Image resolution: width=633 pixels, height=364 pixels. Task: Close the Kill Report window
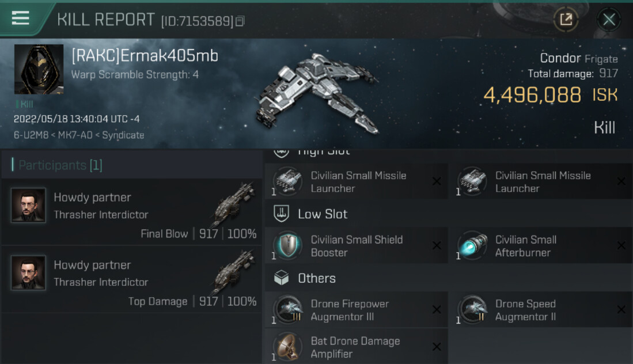click(x=609, y=19)
